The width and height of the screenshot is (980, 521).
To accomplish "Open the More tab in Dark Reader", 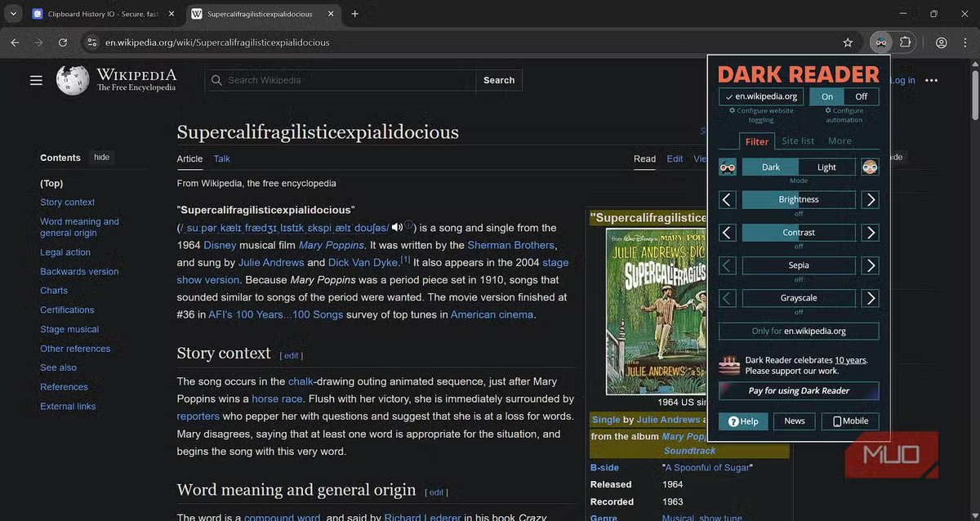I will pos(840,141).
